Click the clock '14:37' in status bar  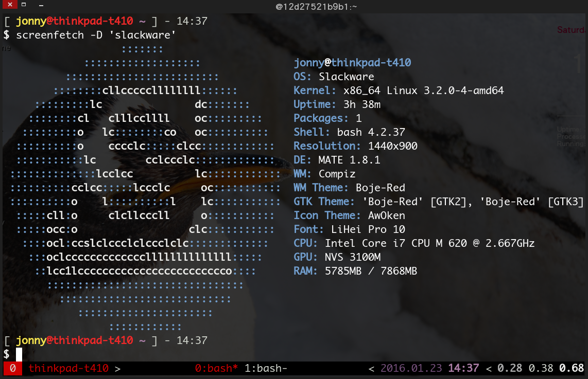click(x=463, y=368)
